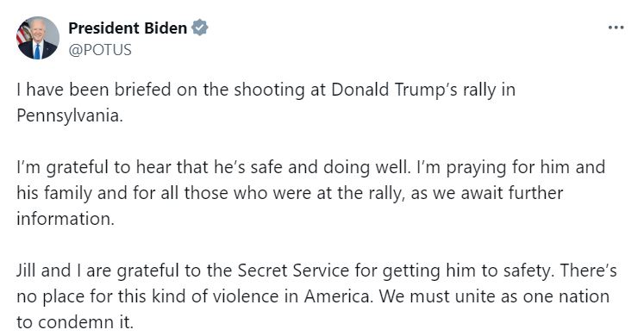The image size is (644, 336).
Task: Click the word 'information.' in the tweet
Action: tap(66, 219)
